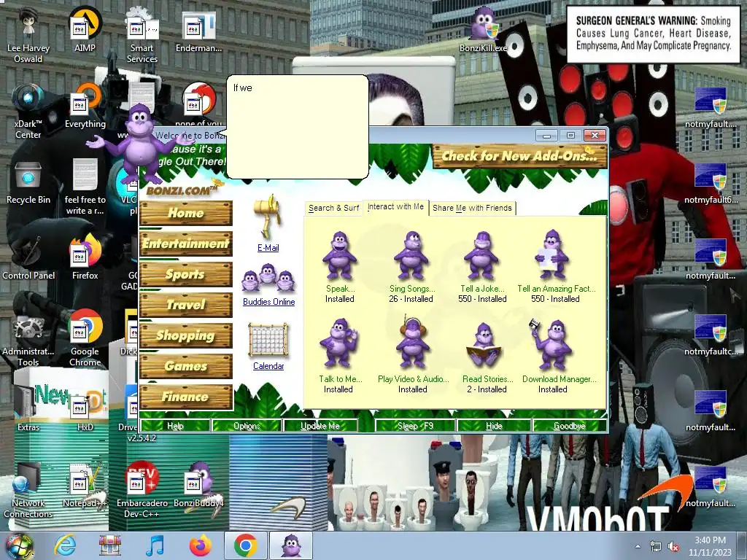Select the Smart Services desktop icon

pos(142,35)
